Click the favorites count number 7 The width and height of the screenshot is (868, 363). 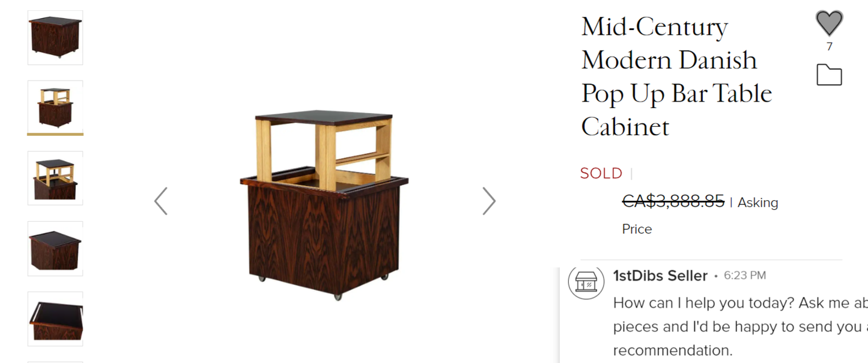830,47
